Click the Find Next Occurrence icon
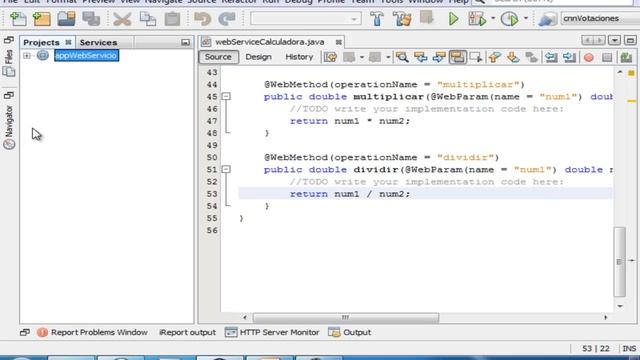640x360 pixels. [439, 57]
